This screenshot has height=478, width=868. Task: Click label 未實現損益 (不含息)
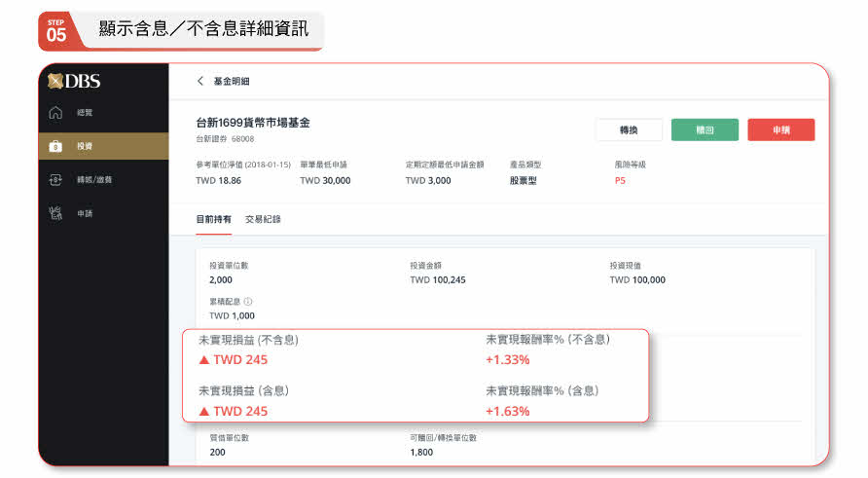248,340
